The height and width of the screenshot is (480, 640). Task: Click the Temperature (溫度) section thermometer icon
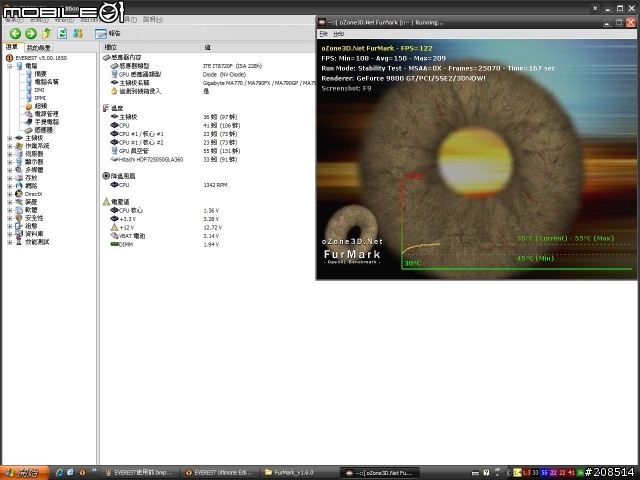106,108
